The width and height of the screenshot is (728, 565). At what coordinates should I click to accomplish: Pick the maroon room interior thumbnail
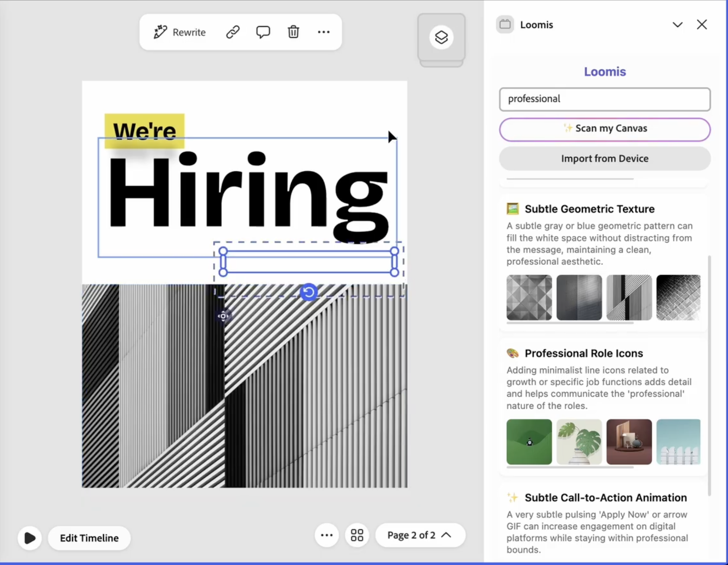pos(629,442)
